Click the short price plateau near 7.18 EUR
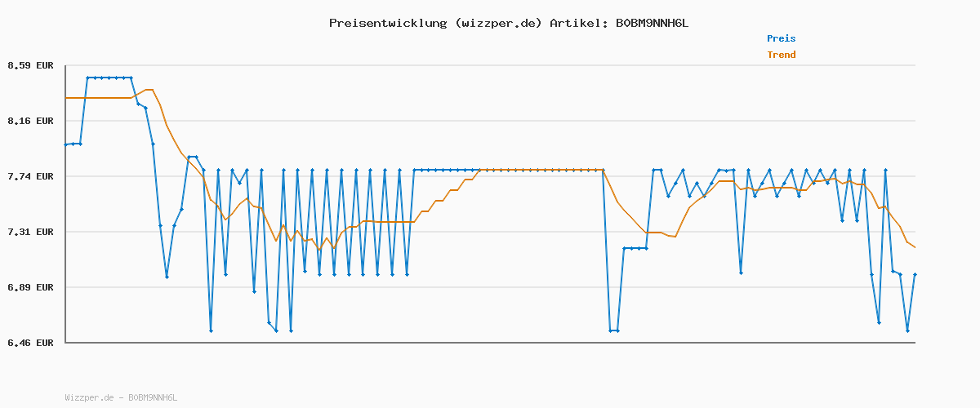 click(635, 248)
